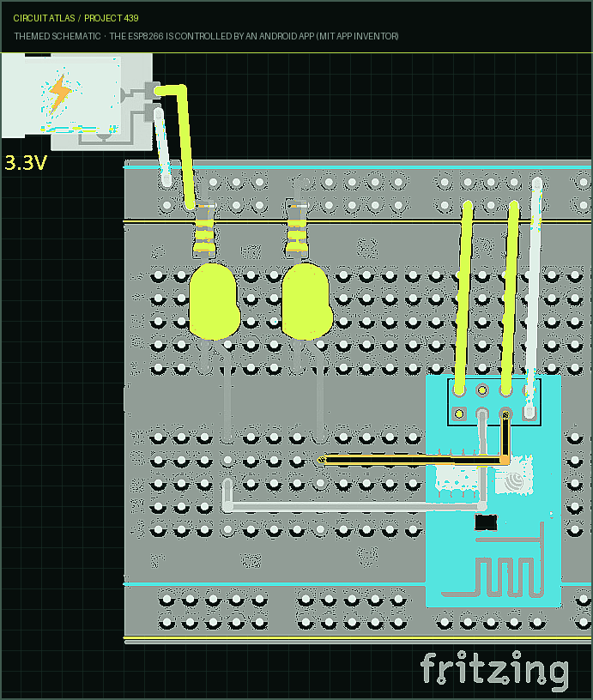The width and height of the screenshot is (593, 700).
Task: Select the tall white jumper wire to the ESP8266
Action: click(534, 297)
